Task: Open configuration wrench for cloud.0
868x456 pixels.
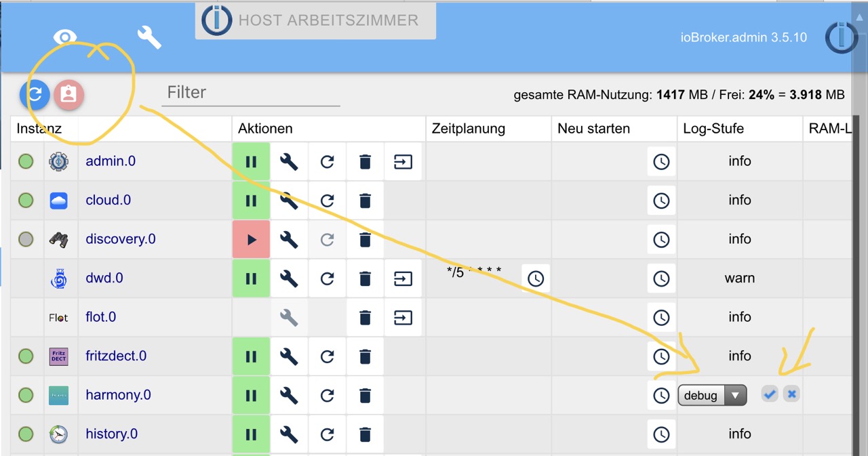Action: click(x=290, y=201)
